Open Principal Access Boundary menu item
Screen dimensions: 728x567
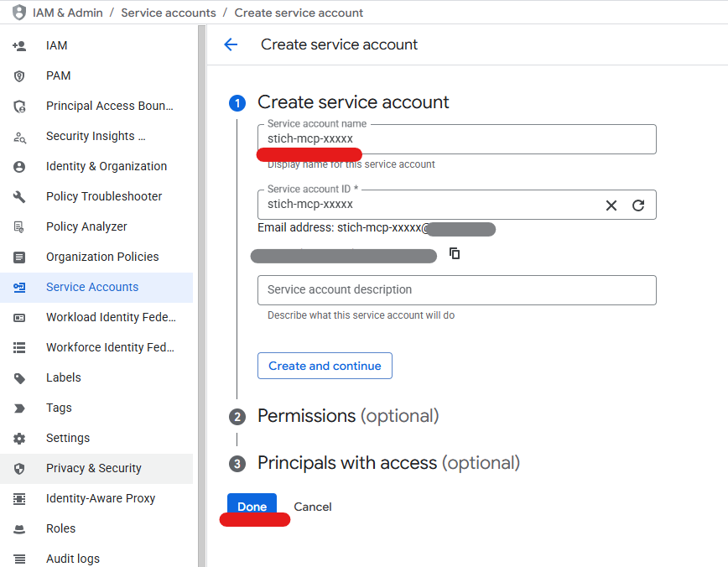point(96,106)
